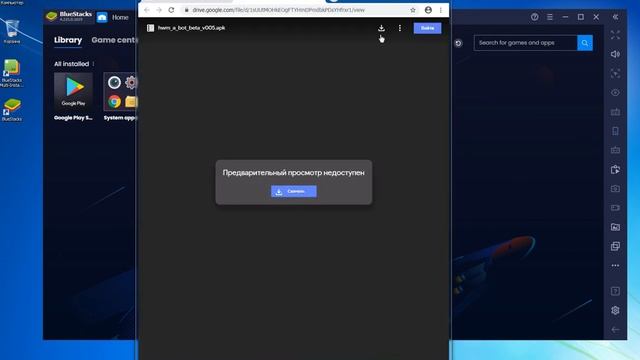Viewport: 640px width, 360px height.
Task: Click the BlueStacks install APK sidebar icon
Action: tap(615, 169)
